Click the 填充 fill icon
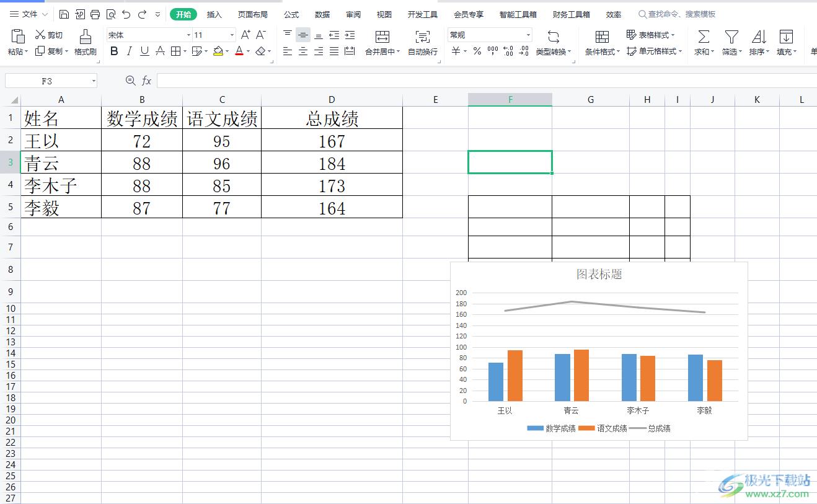 786,37
